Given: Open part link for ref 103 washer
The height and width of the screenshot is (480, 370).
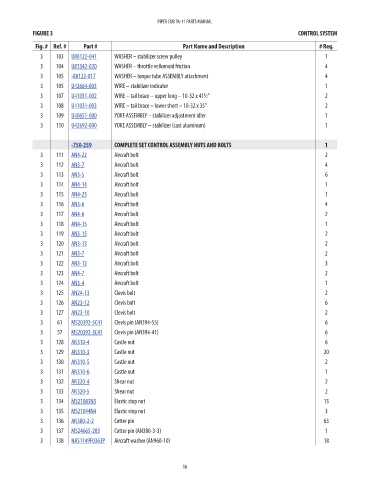Looking at the screenshot, I should point(84,57).
